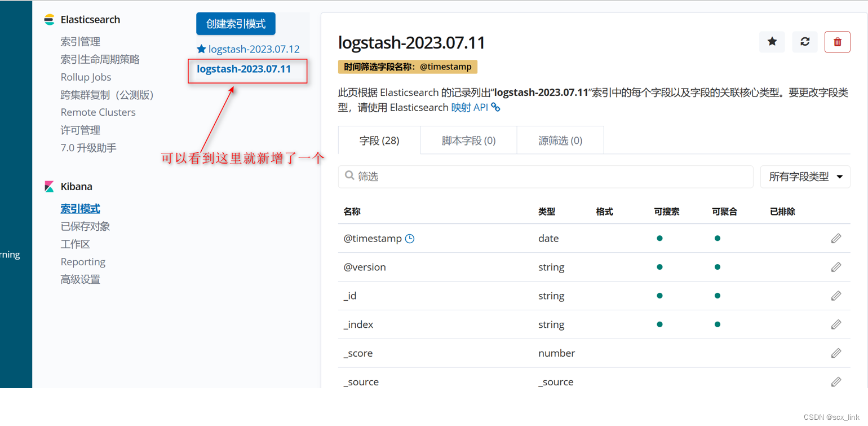This screenshot has width=868, height=426.
Task: Set logstash-2023.07.11 as default with star button
Action: pyautogui.click(x=772, y=42)
